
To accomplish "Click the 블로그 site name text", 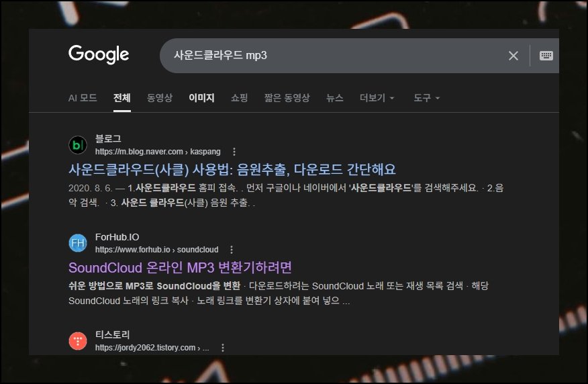I will (108, 139).
